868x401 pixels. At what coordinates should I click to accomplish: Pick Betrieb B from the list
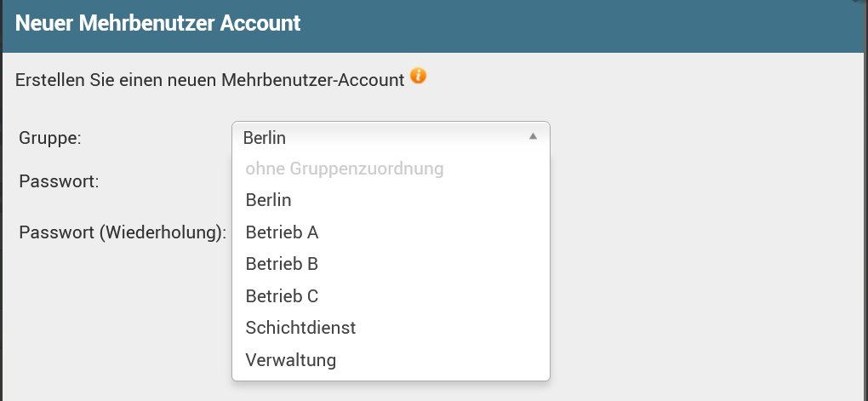[282, 264]
